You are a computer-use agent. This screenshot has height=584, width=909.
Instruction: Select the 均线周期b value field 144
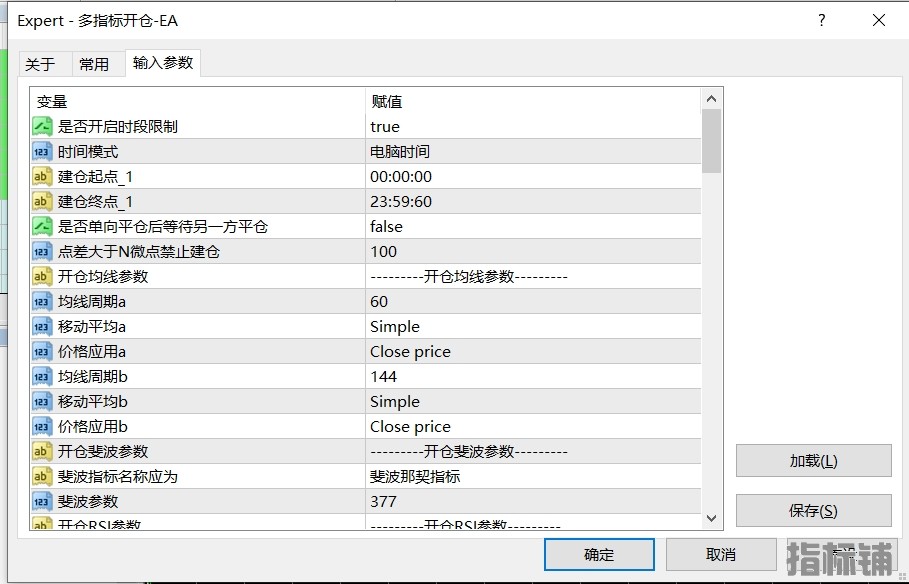tap(532, 377)
